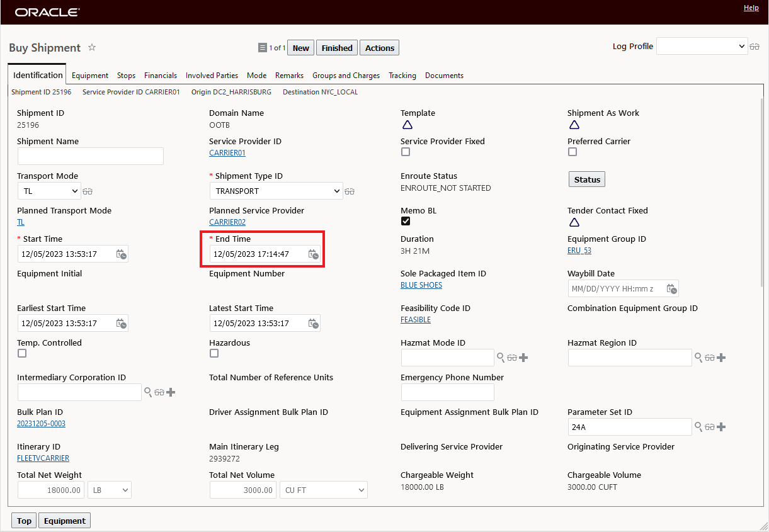View Intermediary Corporation ID glasses icon
This screenshot has width=769, height=532.
pos(159,392)
